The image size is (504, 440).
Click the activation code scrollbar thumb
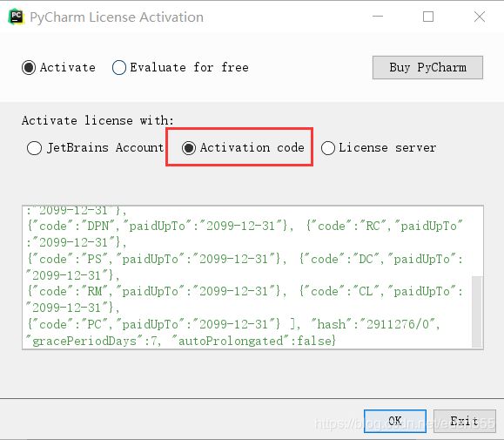pyautogui.click(x=477, y=311)
